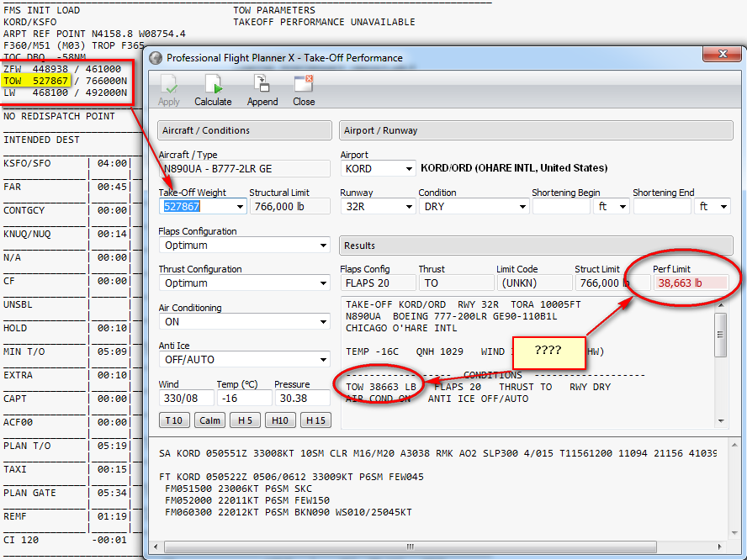This screenshot has width=747, height=560.
Task: Open the Take-Off Weight dropdown
Action: coord(240,207)
